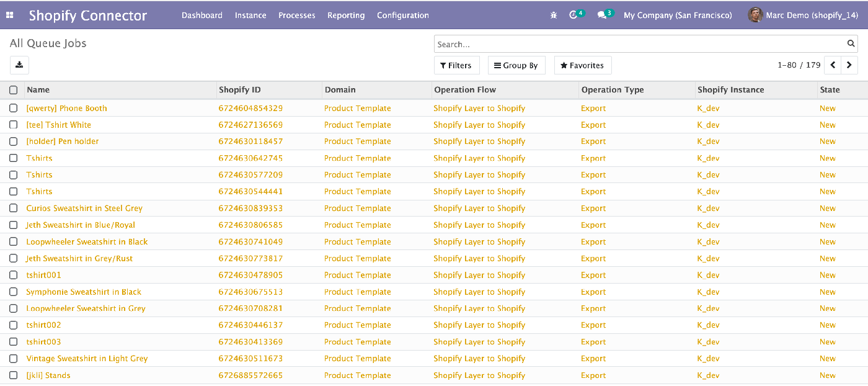Toggle the select-all header checkbox
Screen dimensions: 868x386
pyautogui.click(x=13, y=90)
